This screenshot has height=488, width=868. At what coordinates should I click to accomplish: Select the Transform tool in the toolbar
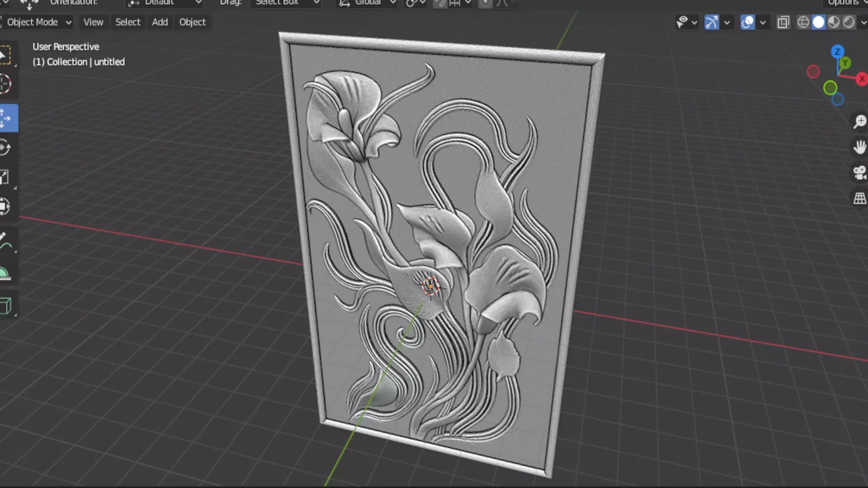(x=6, y=207)
